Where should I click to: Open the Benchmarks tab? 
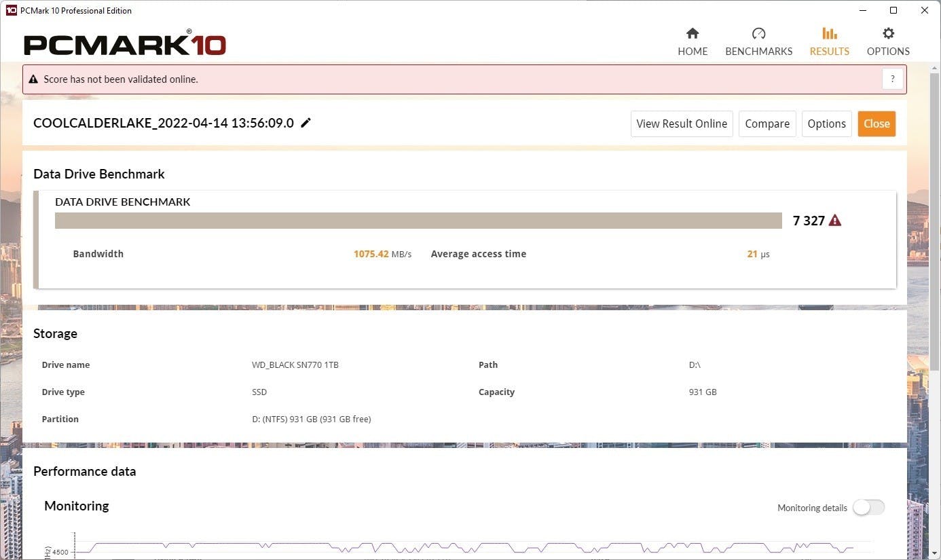pyautogui.click(x=758, y=42)
